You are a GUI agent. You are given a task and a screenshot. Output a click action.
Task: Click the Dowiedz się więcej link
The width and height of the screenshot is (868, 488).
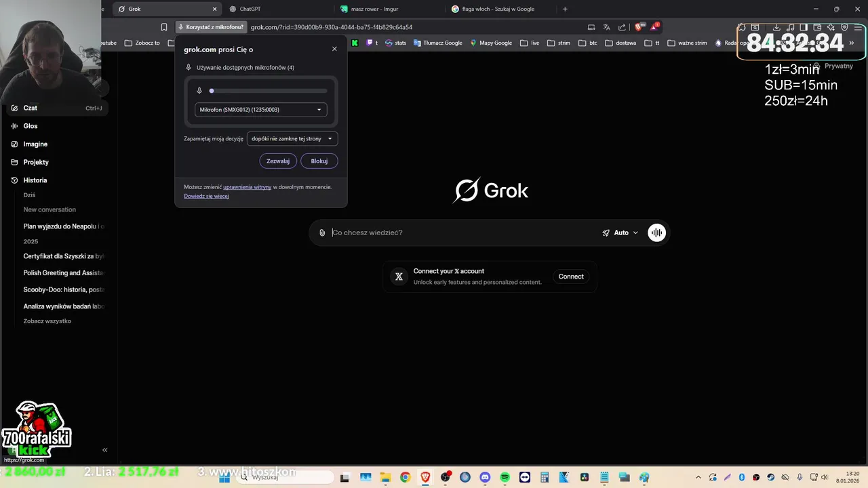tap(206, 196)
